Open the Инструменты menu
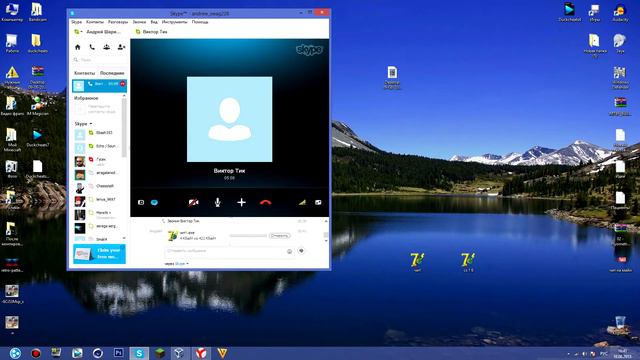 (x=174, y=22)
